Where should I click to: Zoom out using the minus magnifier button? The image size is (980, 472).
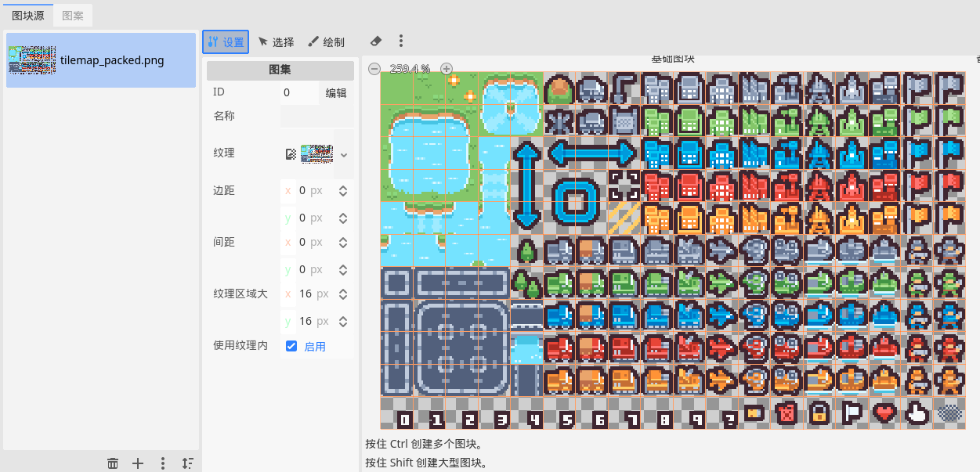click(x=374, y=68)
